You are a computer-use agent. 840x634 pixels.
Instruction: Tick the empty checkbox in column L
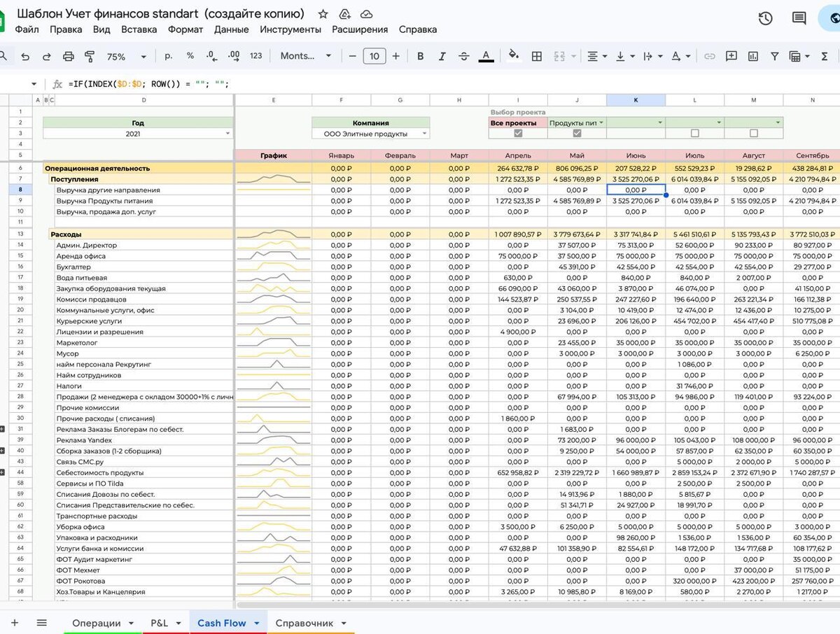pyautogui.click(x=694, y=133)
